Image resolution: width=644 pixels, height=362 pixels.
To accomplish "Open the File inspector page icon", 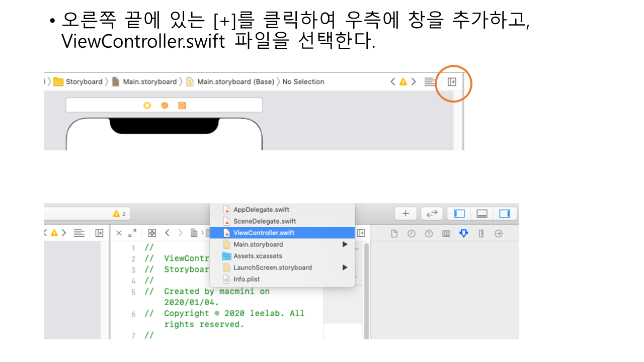I will click(394, 233).
